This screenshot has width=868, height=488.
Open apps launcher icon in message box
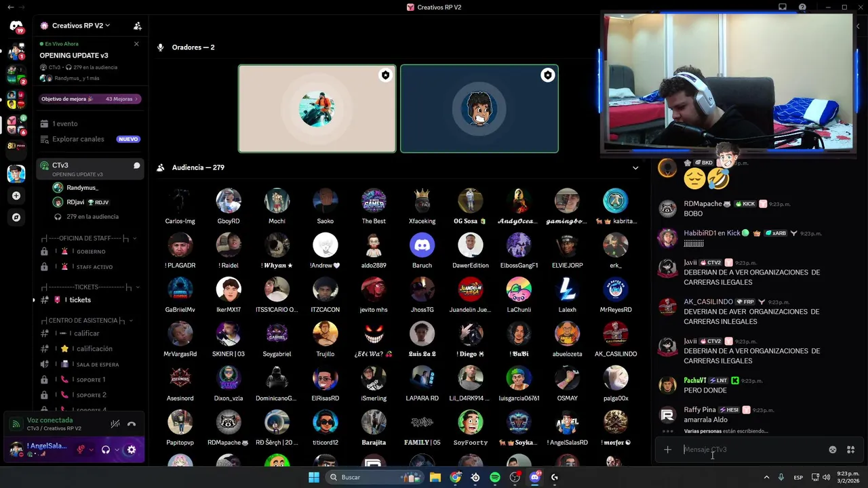850,449
